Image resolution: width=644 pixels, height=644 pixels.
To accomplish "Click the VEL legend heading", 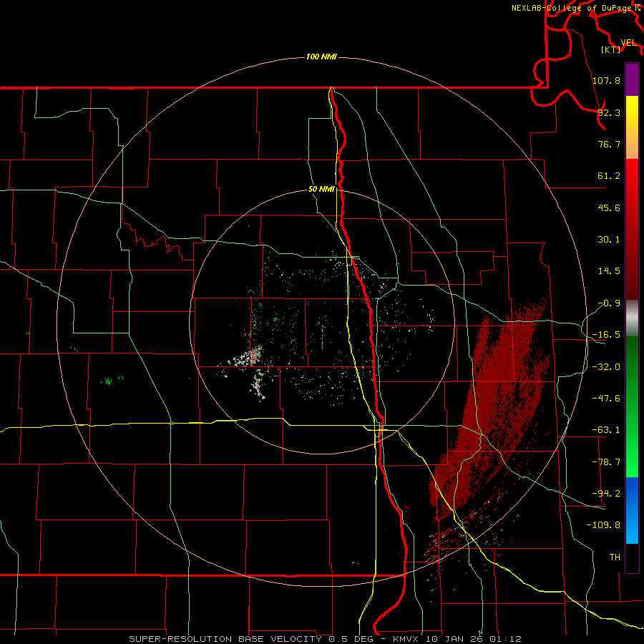I will coord(629,43).
